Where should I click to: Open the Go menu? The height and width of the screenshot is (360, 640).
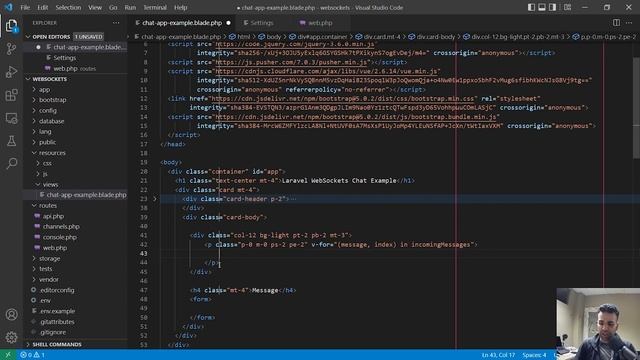coord(113,7)
